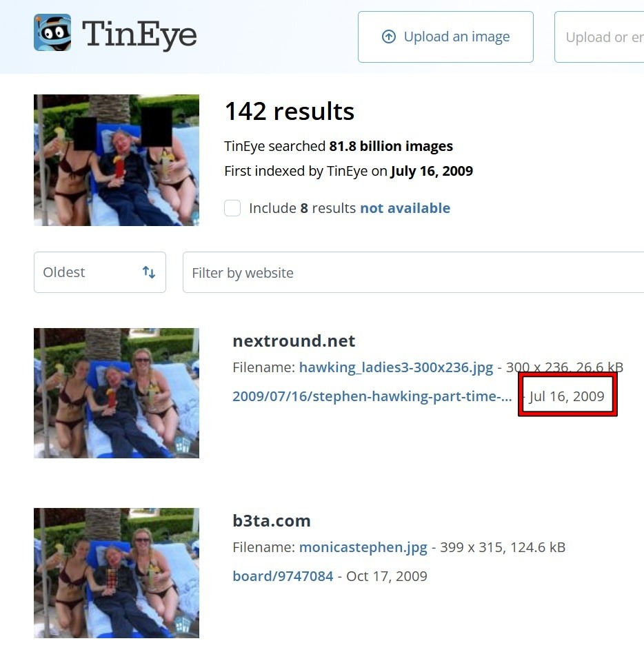Viewport: 644px width, 652px height.
Task: Click the upload arrow circle icon
Action: tap(389, 37)
